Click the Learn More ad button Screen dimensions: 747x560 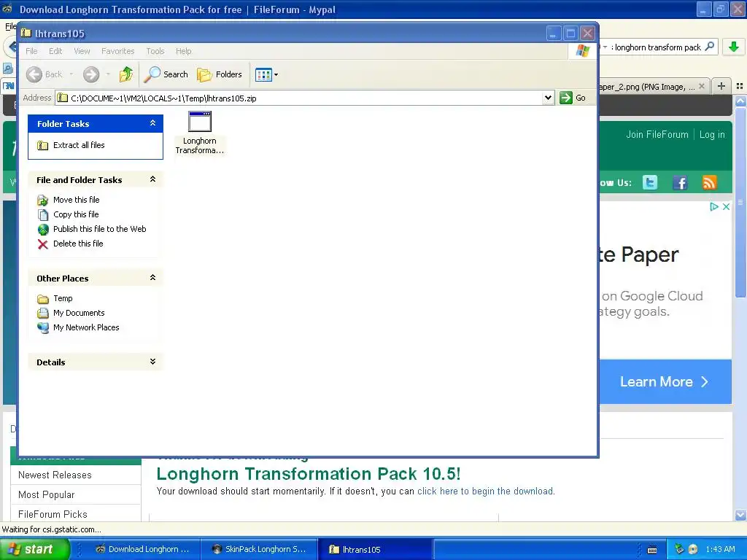click(x=665, y=382)
